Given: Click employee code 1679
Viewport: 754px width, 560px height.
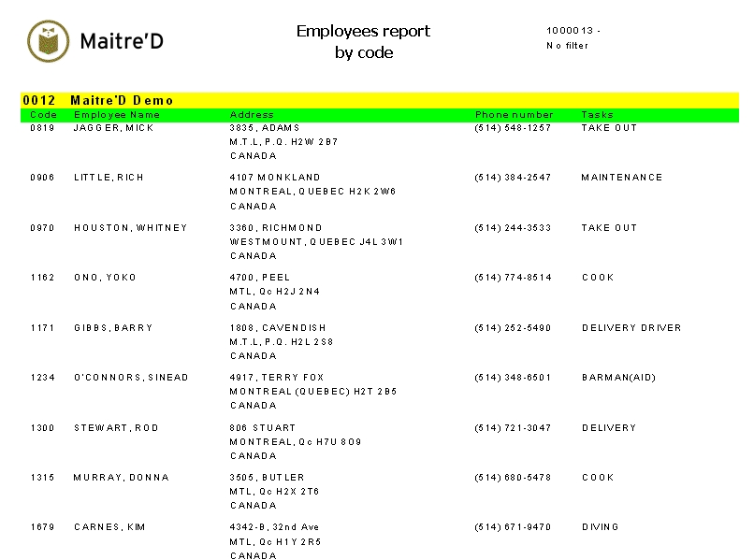Looking at the screenshot, I should click(x=42, y=527).
